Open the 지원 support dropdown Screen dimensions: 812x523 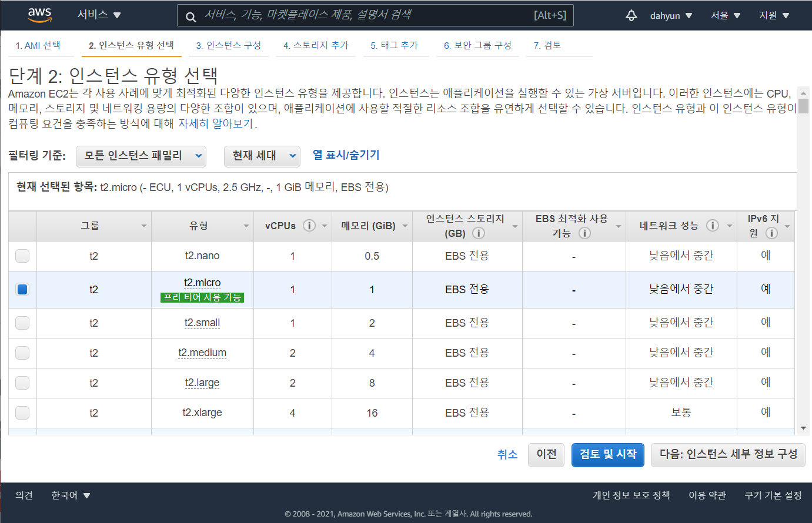[x=774, y=16]
